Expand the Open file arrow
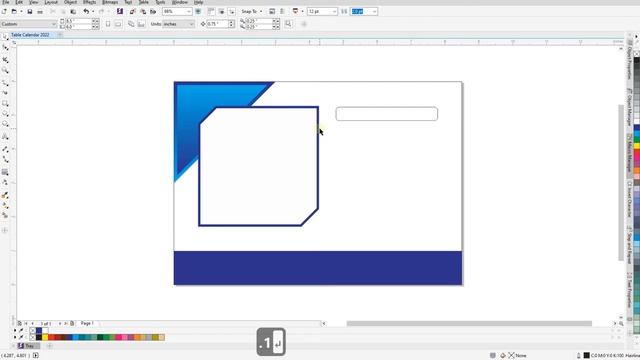Image resolution: width=640 pixels, height=360 pixels. point(21,11)
